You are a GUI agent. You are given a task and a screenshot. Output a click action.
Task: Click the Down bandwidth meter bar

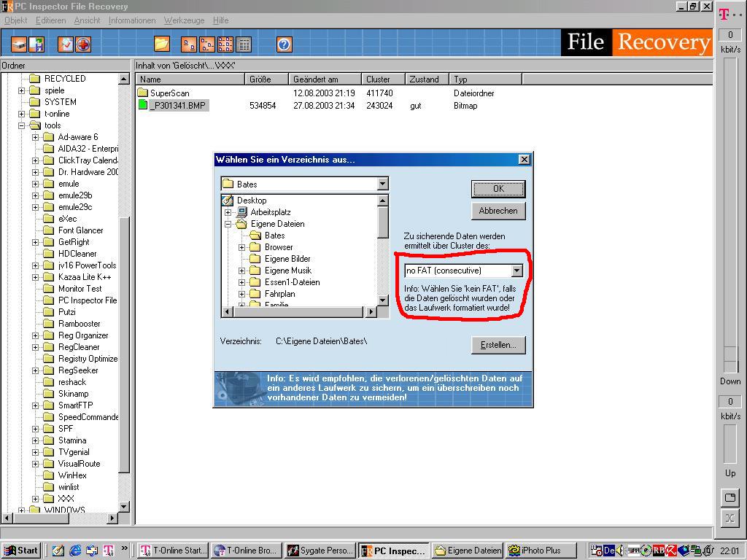click(729, 215)
